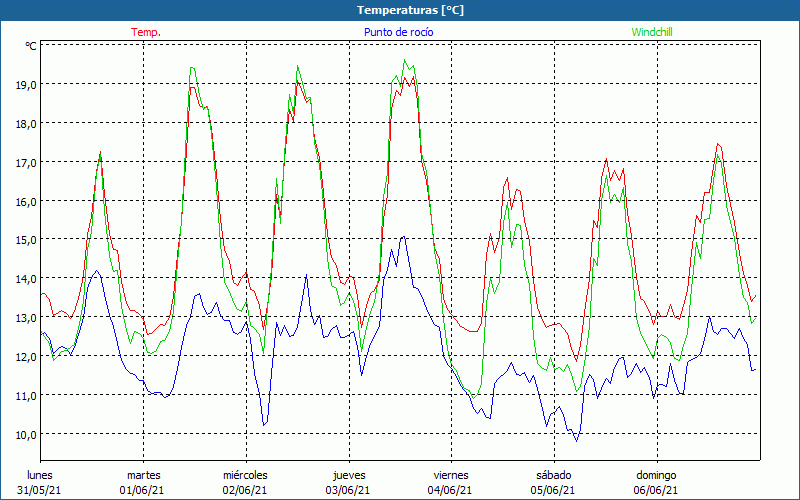Click the "Temperaturas [°C]" chart title
800x500 pixels.
pyautogui.click(x=410, y=10)
